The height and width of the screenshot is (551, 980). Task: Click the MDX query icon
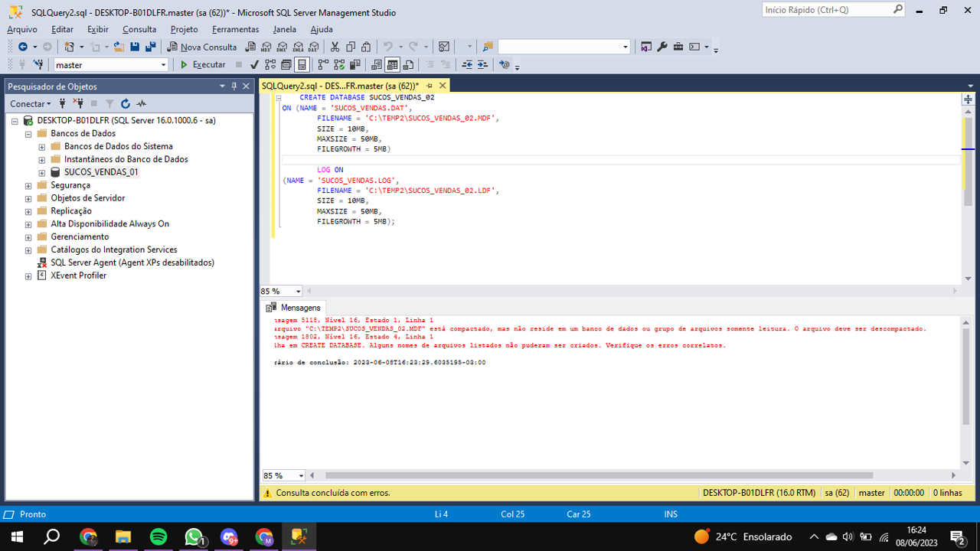(266, 47)
